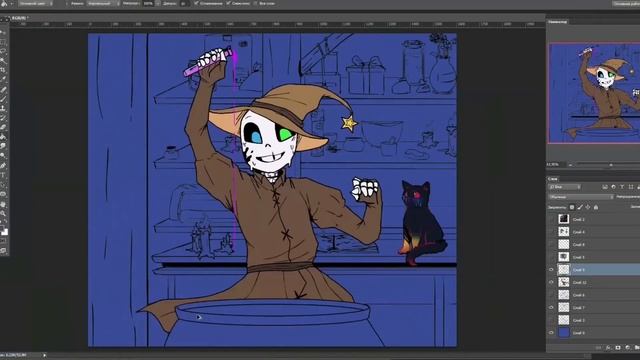
Task: Select the Move tool
Action: tap(3, 33)
